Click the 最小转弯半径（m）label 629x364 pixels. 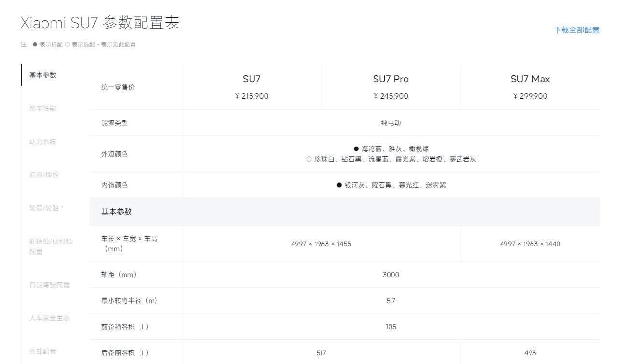pos(129,301)
